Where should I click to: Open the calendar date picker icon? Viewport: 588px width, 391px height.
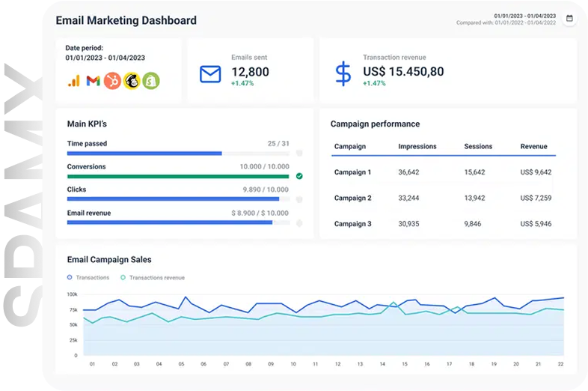pyautogui.click(x=569, y=19)
